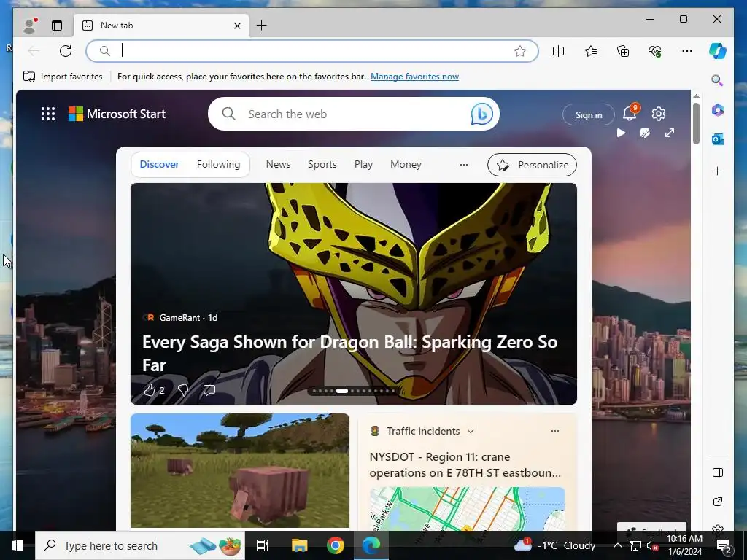This screenshot has height=560, width=747.
Task: Play the background video
Action: click(621, 133)
